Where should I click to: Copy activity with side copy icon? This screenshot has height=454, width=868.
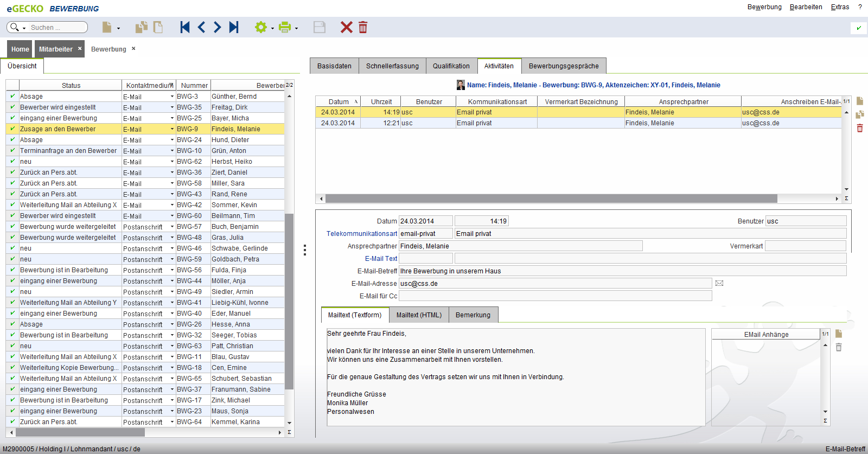(x=860, y=114)
